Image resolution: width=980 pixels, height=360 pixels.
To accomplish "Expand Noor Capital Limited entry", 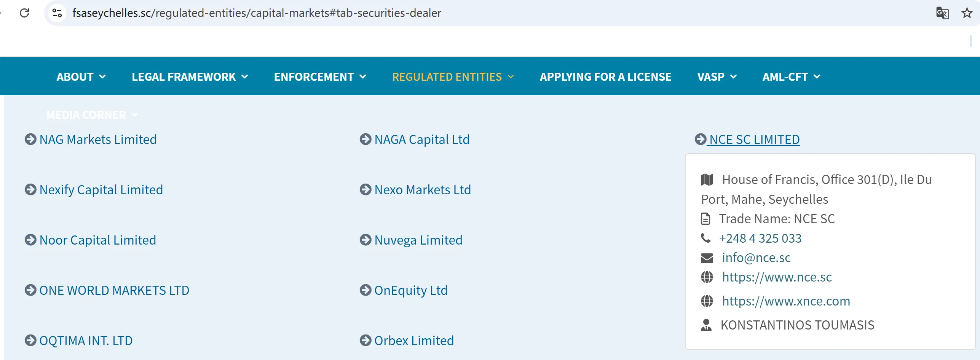I will pyautogui.click(x=97, y=240).
